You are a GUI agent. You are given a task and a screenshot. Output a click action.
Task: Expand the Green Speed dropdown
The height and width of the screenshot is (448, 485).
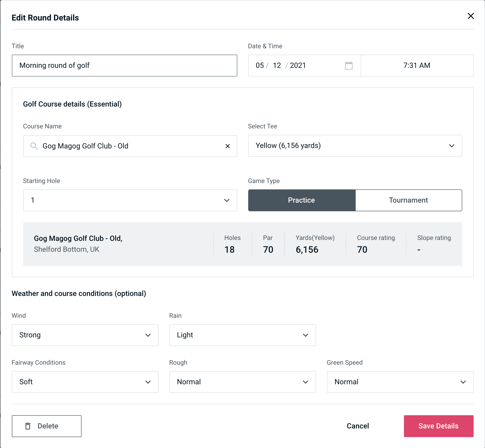[x=400, y=382]
